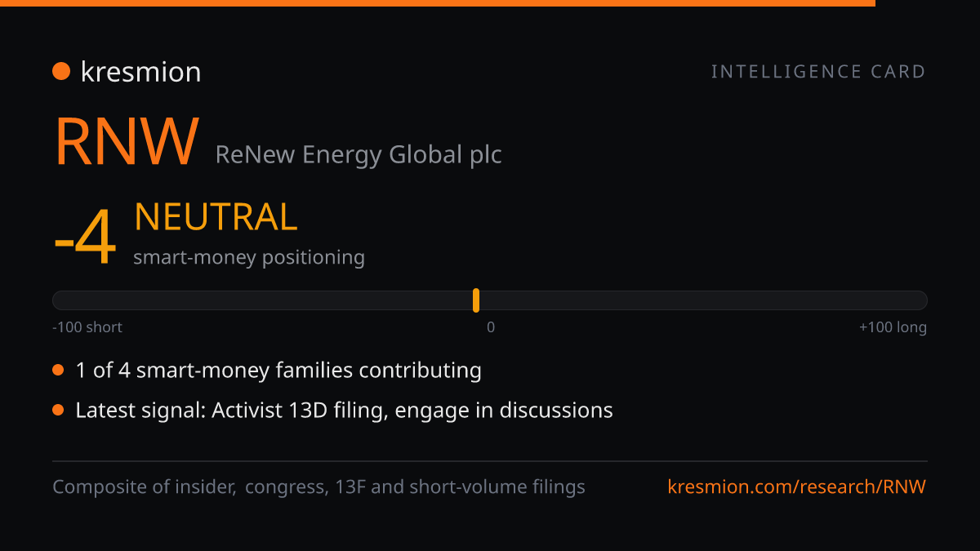Click bullet dot beside Latest signal

(58, 410)
